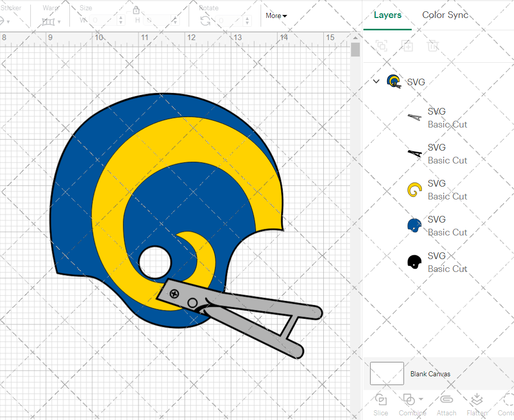Image resolution: width=514 pixels, height=420 pixels.
Task: Toggle the aspect ratio lock icon
Action: 136,10
